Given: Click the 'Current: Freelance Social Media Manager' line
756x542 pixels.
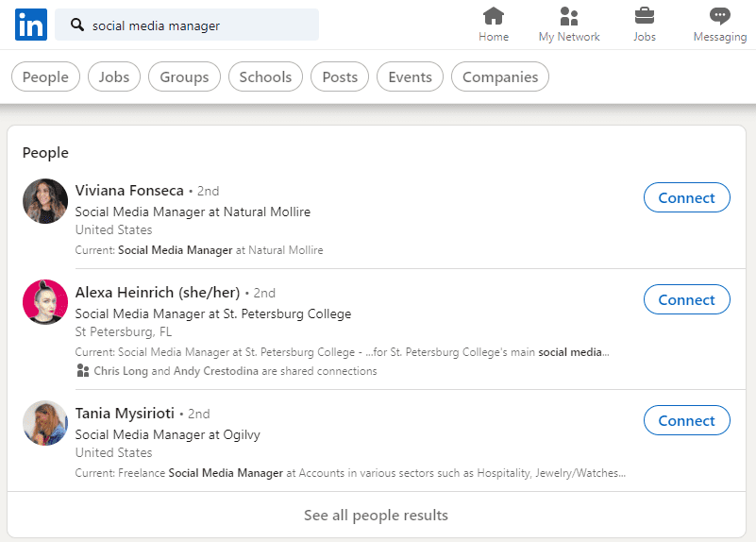Looking at the screenshot, I should pos(350,473).
